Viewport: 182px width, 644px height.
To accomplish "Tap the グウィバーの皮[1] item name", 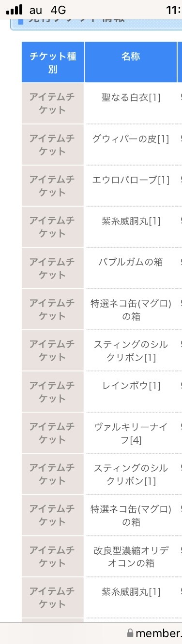I will pyautogui.click(x=131, y=139).
